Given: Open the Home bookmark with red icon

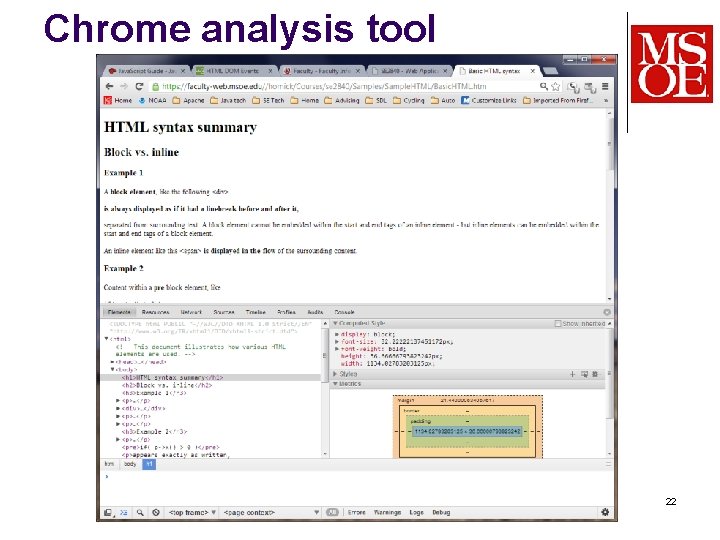Looking at the screenshot, I should pos(118,100).
